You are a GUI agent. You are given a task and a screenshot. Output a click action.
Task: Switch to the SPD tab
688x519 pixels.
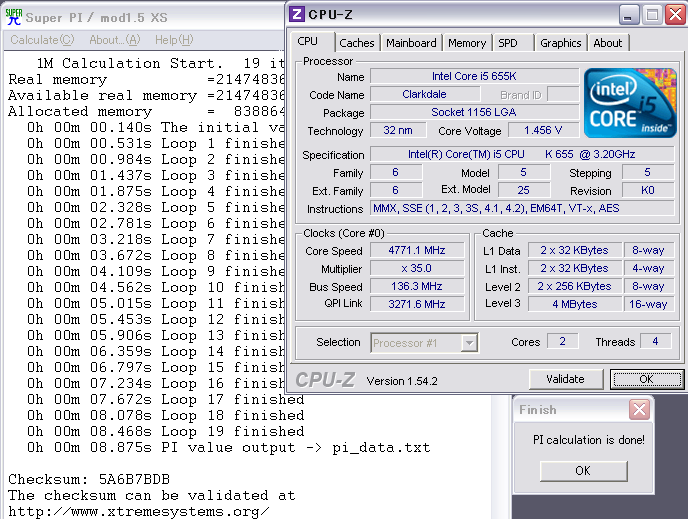point(512,43)
